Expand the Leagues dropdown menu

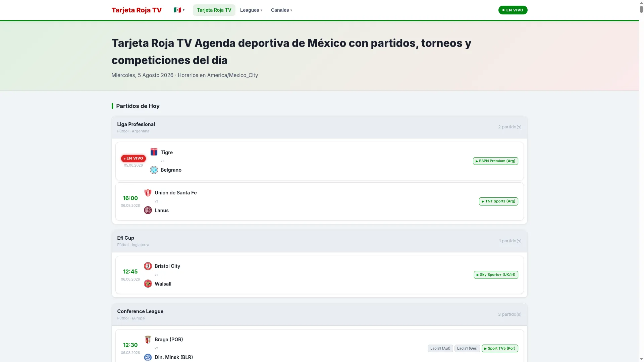coord(251,10)
